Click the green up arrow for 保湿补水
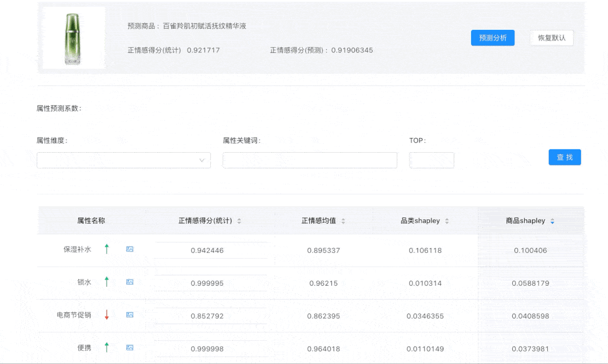608x364 pixels. tap(106, 249)
